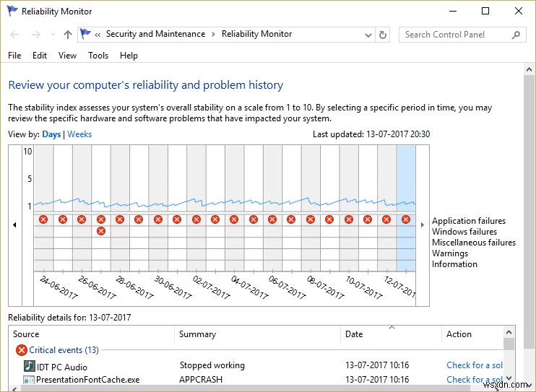Viewport: 536px width, 392px height.
Task: Select Security and Maintenance breadcrumb
Action: (x=155, y=34)
